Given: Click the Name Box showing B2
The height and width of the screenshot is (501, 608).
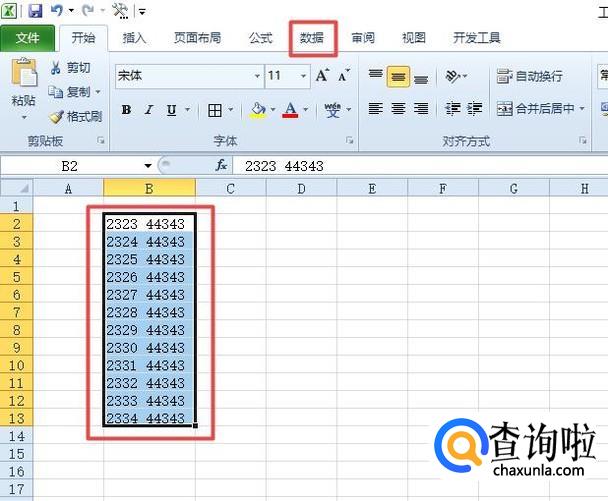Looking at the screenshot, I should click(x=70, y=166).
